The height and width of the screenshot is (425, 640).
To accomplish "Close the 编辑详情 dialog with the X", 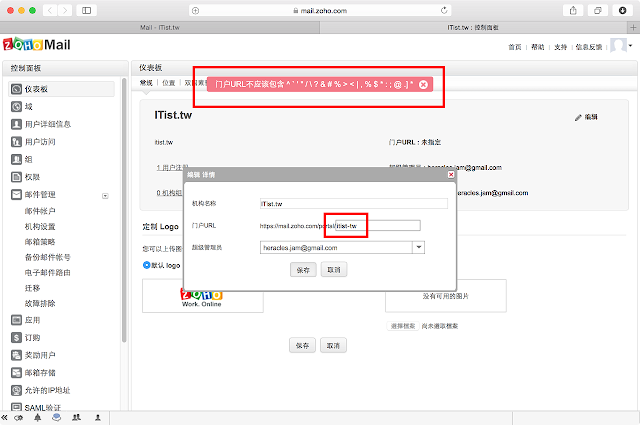I will coord(451,175).
